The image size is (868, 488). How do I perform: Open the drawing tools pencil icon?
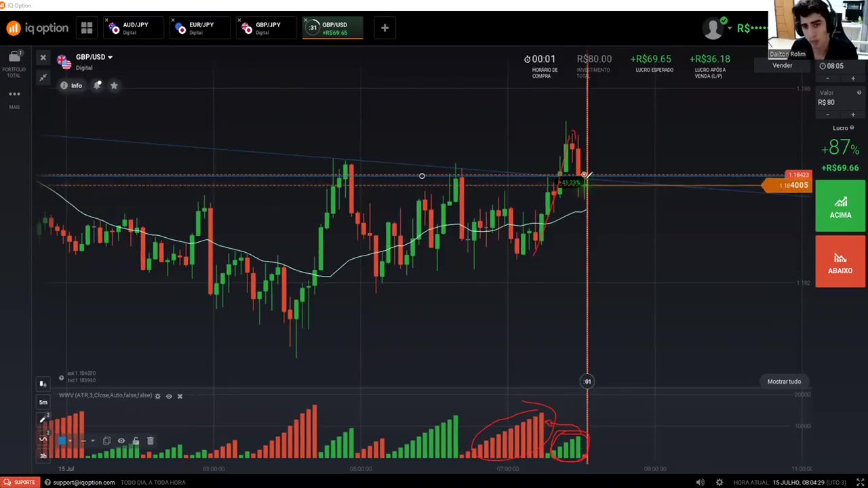point(43,420)
